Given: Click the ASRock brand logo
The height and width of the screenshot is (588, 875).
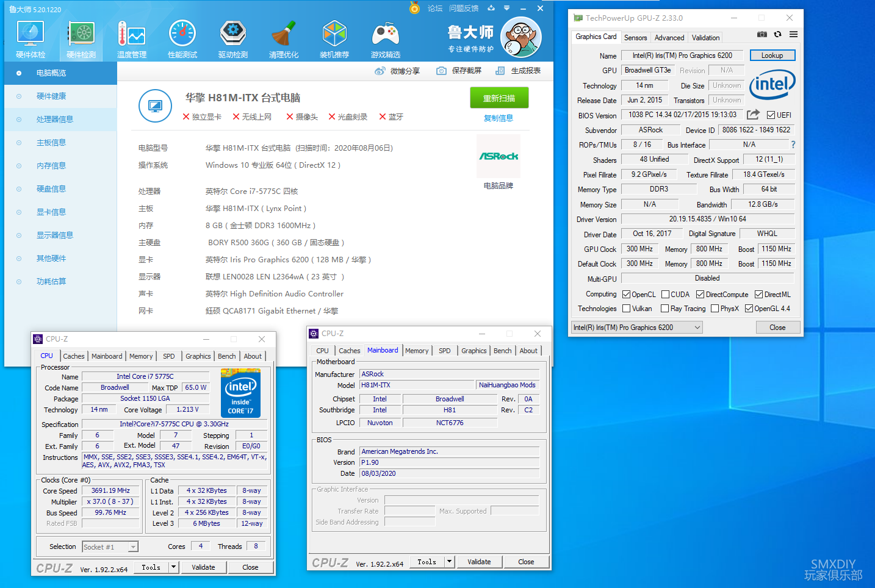Looking at the screenshot, I should pyautogui.click(x=499, y=156).
